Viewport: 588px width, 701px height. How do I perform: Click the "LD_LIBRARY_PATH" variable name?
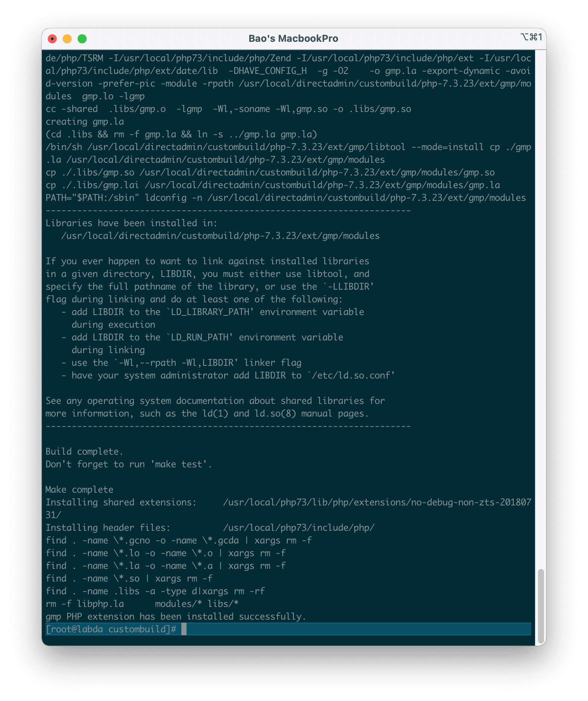click(x=210, y=312)
